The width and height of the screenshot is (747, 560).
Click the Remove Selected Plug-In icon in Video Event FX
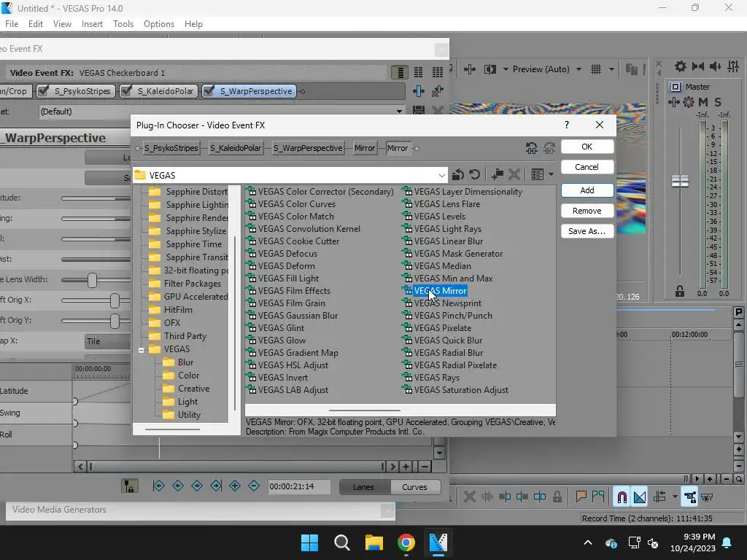tap(438, 91)
